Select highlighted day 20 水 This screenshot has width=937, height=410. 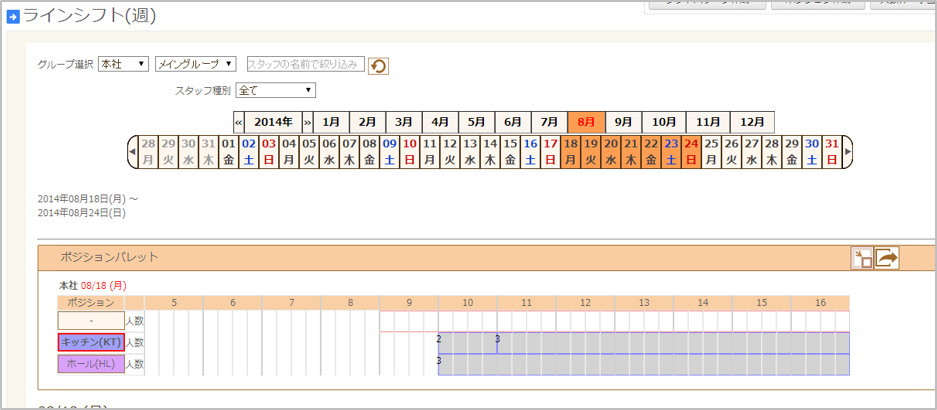tap(611, 152)
